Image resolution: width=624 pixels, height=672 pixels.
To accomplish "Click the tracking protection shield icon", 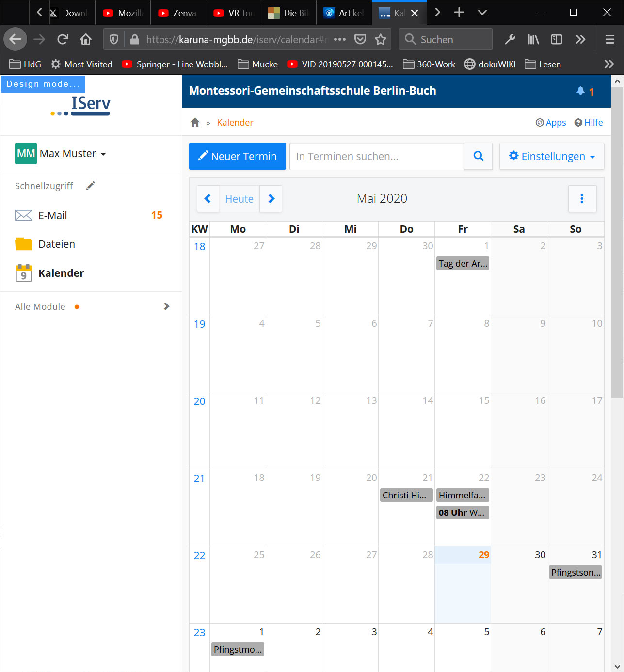I will tap(114, 39).
